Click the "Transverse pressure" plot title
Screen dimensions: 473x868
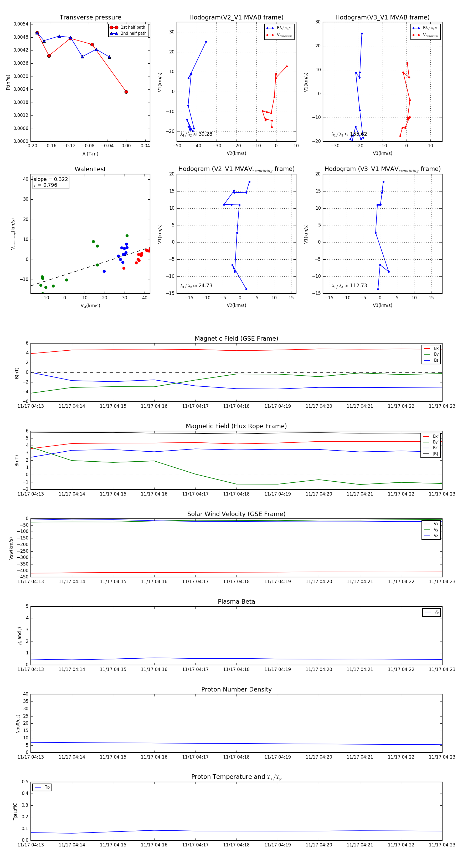point(90,17)
